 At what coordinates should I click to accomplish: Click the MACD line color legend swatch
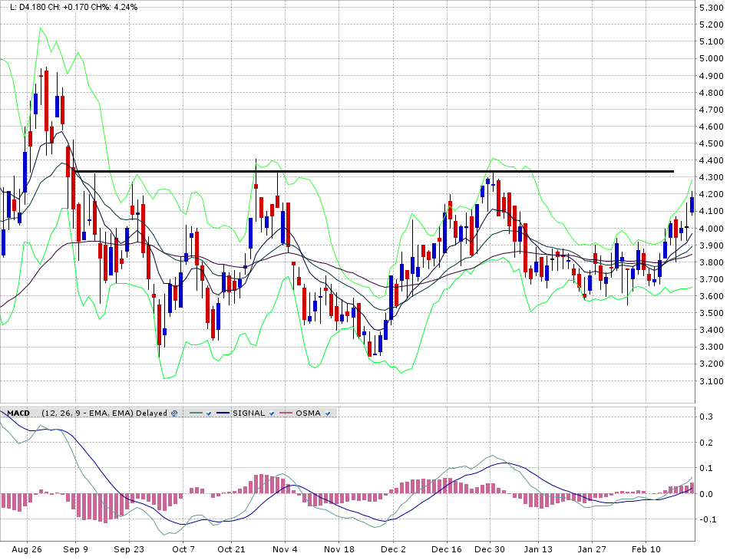195,413
